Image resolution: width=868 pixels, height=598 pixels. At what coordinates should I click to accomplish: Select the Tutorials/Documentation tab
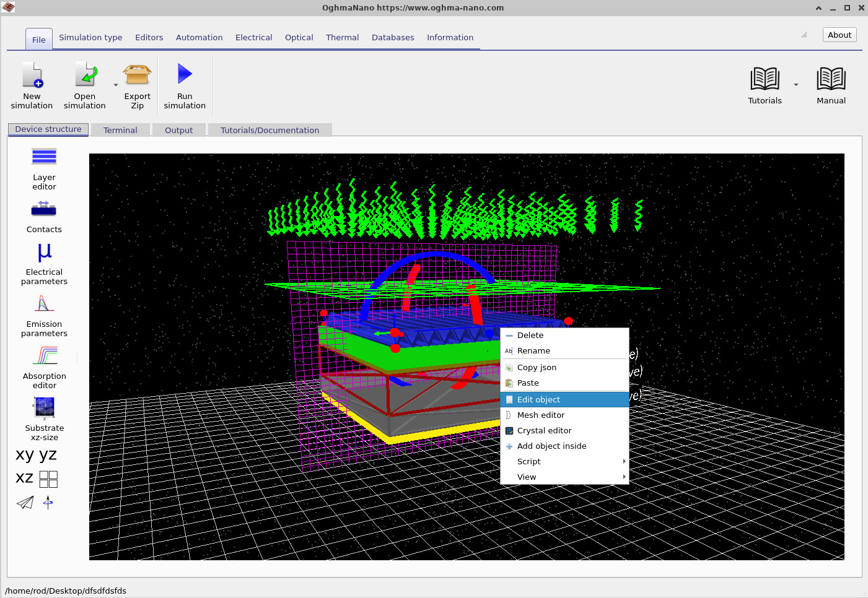click(x=270, y=130)
